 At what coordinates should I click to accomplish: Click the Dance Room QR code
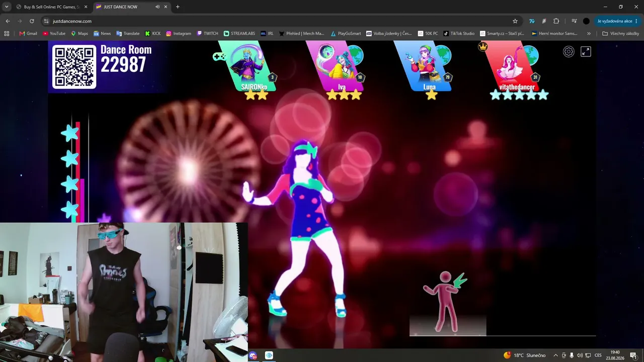click(74, 67)
